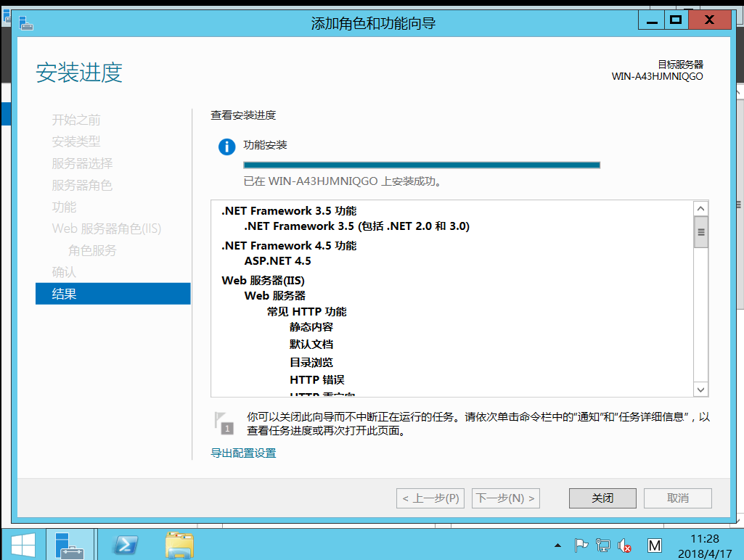Click the results list scroll-down arrow

[x=701, y=390]
